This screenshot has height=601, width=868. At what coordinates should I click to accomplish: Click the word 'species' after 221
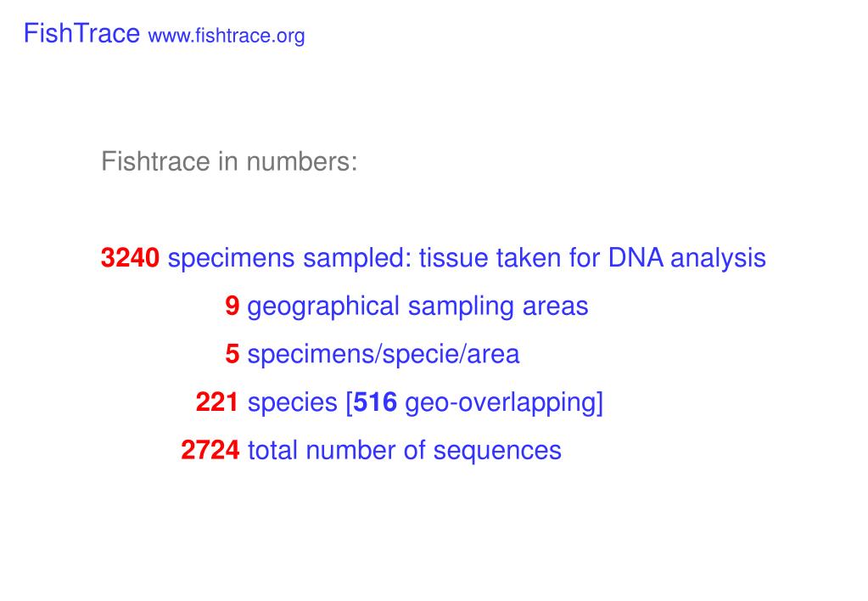point(292,402)
